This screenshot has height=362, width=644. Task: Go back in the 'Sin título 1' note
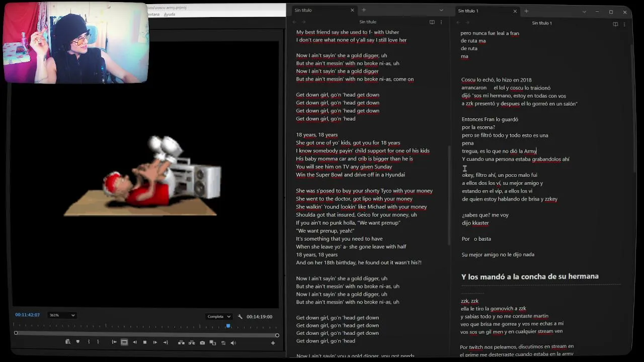point(457,23)
